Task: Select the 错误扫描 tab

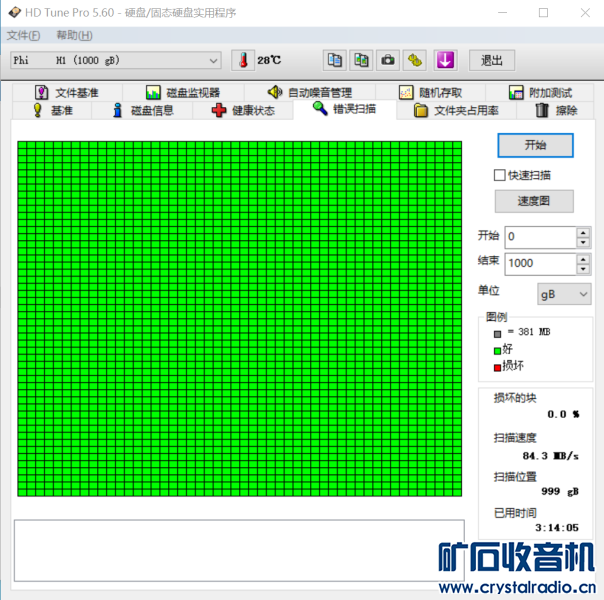Action: (344, 109)
